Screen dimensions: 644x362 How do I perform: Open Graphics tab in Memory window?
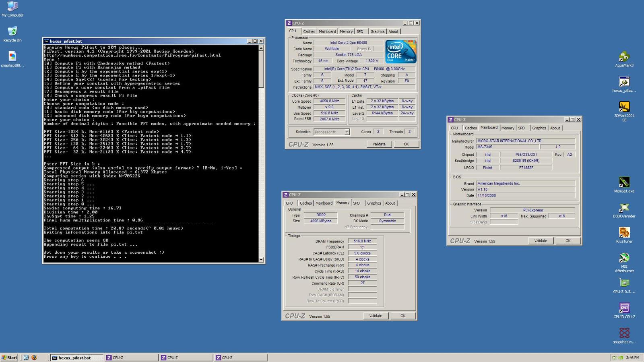click(x=374, y=203)
